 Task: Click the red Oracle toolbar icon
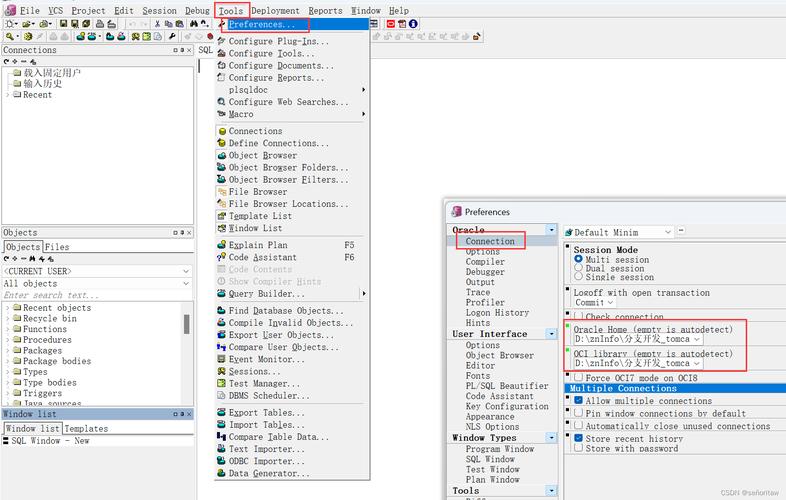click(x=390, y=24)
